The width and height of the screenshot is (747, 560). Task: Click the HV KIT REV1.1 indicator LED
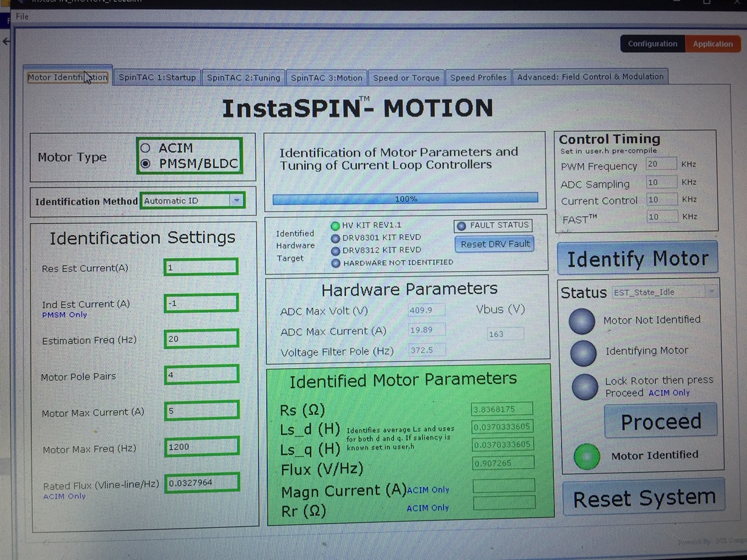335,225
